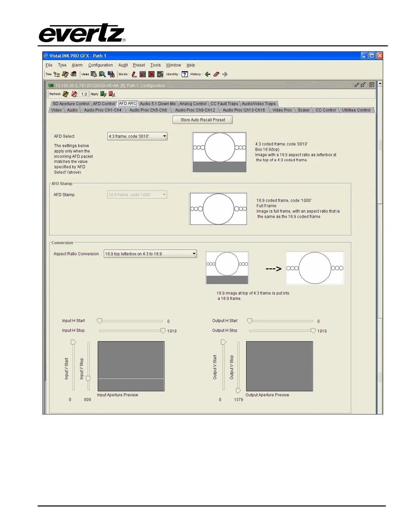
Task: Select the pencil Mode icon
Action: click(134, 74)
